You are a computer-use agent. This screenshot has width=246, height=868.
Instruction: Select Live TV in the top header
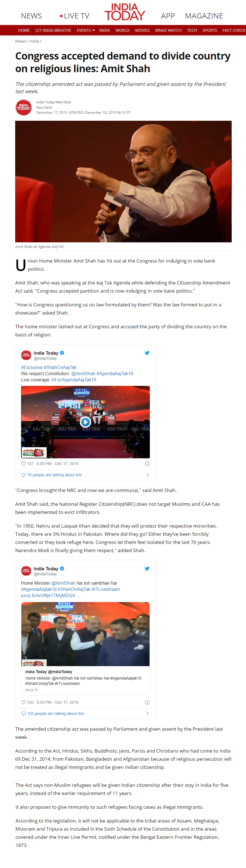coord(74,16)
